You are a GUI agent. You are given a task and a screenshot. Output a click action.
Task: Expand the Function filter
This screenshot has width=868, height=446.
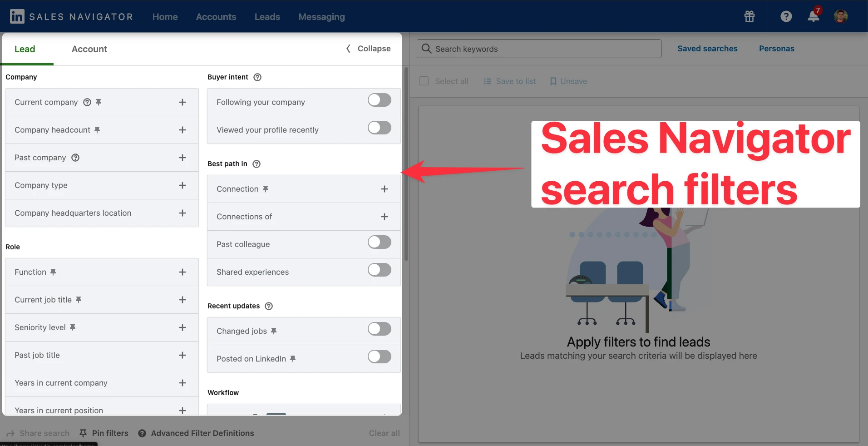(182, 272)
